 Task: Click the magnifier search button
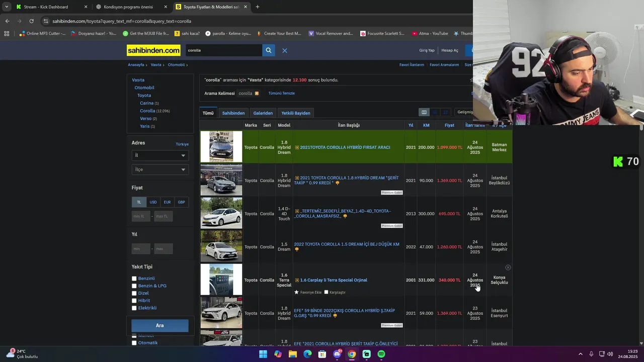pyautogui.click(x=269, y=50)
